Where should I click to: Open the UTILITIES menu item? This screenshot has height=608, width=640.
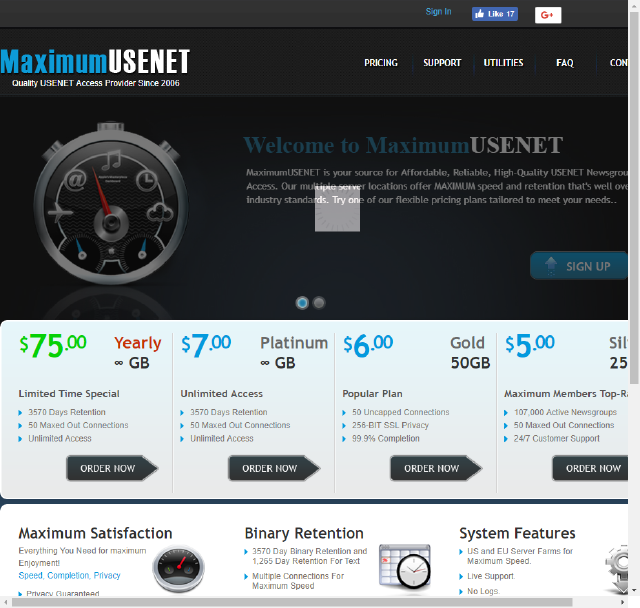[x=503, y=63]
